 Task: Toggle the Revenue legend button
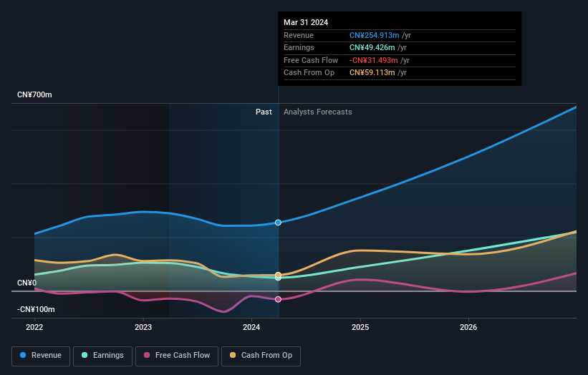(41, 355)
